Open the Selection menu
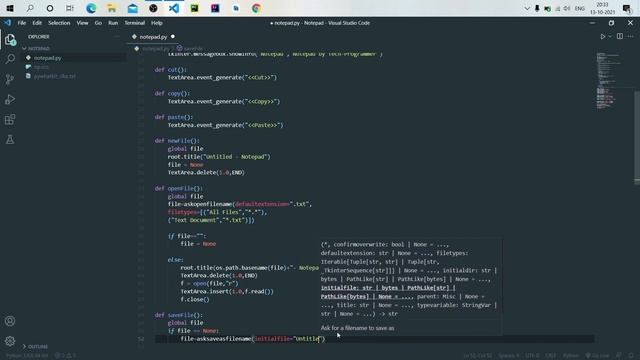 (x=59, y=23)
